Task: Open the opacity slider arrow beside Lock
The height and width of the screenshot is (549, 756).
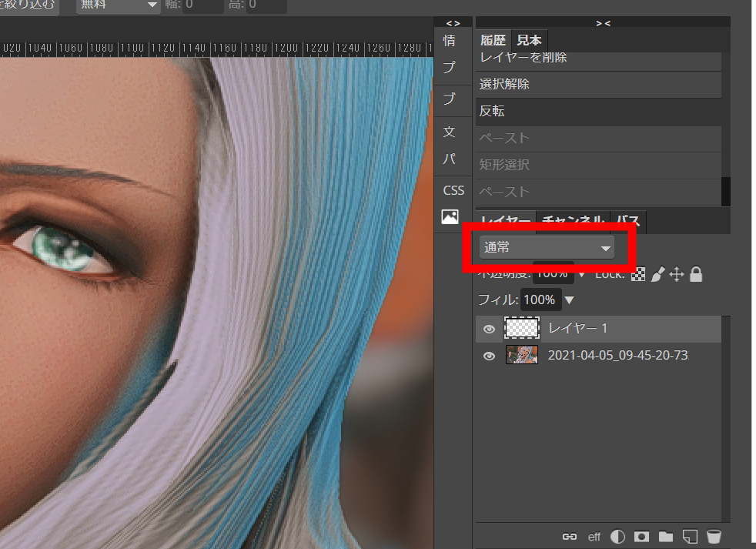Action: click(x=581, y=274)
